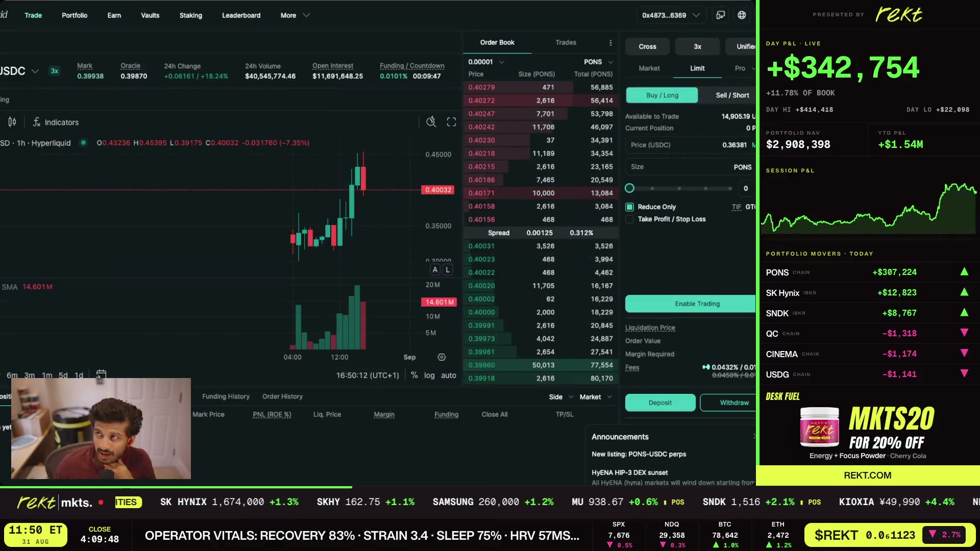Image resolution: width=980 pixels, height=551 pixels.
Task: Click the rekt sponsor logo
Action: coord(898,15)
